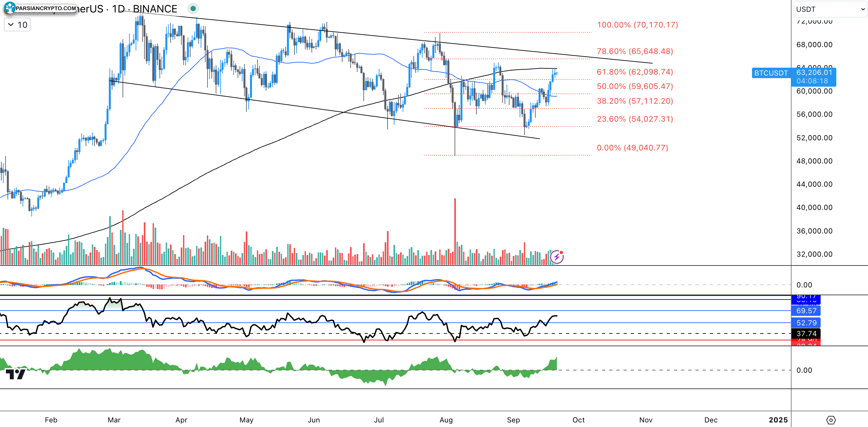Expand the collapsed indicator legend showing 10

[17, 25]
